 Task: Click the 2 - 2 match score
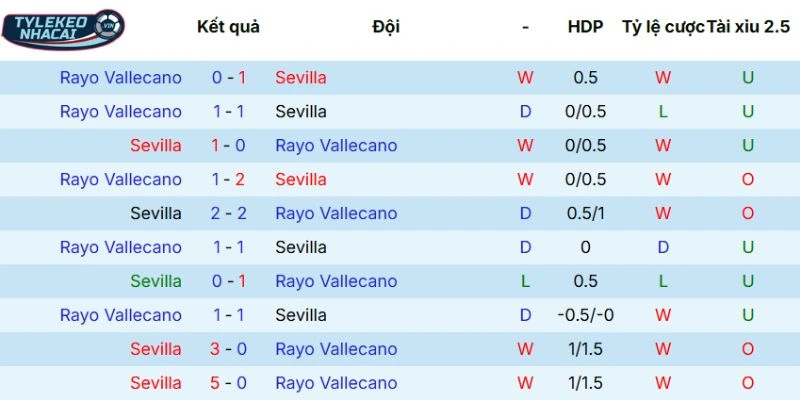pyautogui.click(x=228, y=213)
